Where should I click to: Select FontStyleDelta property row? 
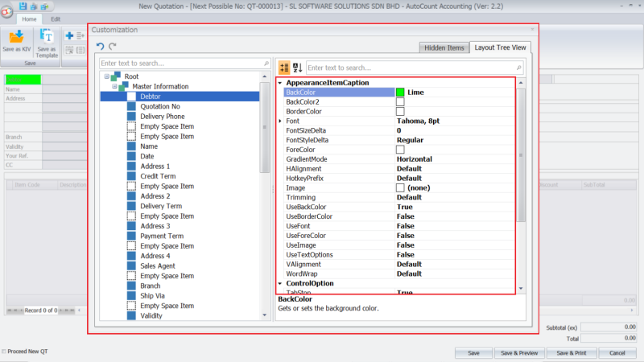point(399,140)
